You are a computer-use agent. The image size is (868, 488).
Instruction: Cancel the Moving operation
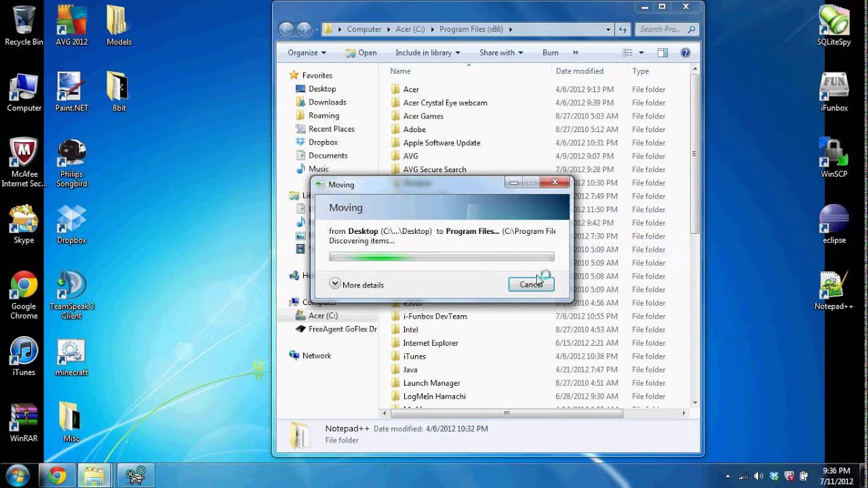pyautogui.click(x=531, y=285)
